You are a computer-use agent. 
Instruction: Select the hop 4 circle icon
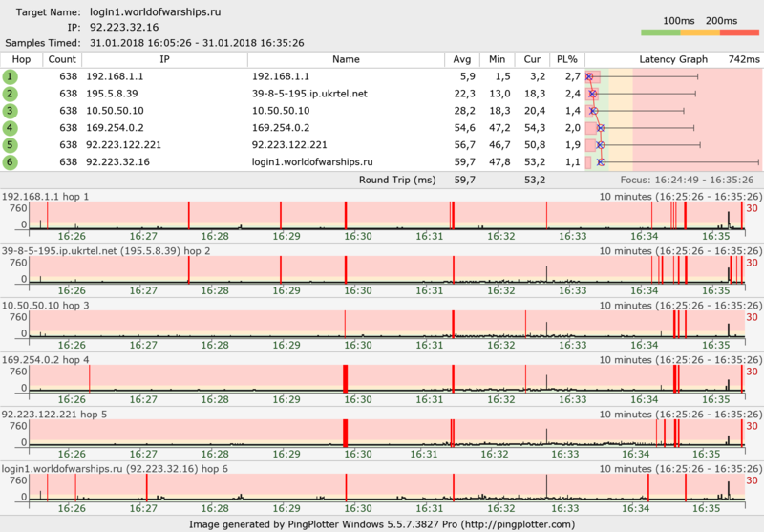click(10, 128)
